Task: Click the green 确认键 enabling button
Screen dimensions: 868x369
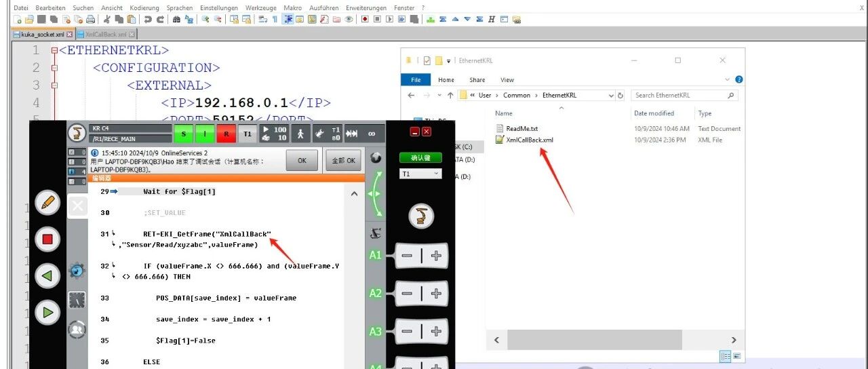Action: (420, 157)
